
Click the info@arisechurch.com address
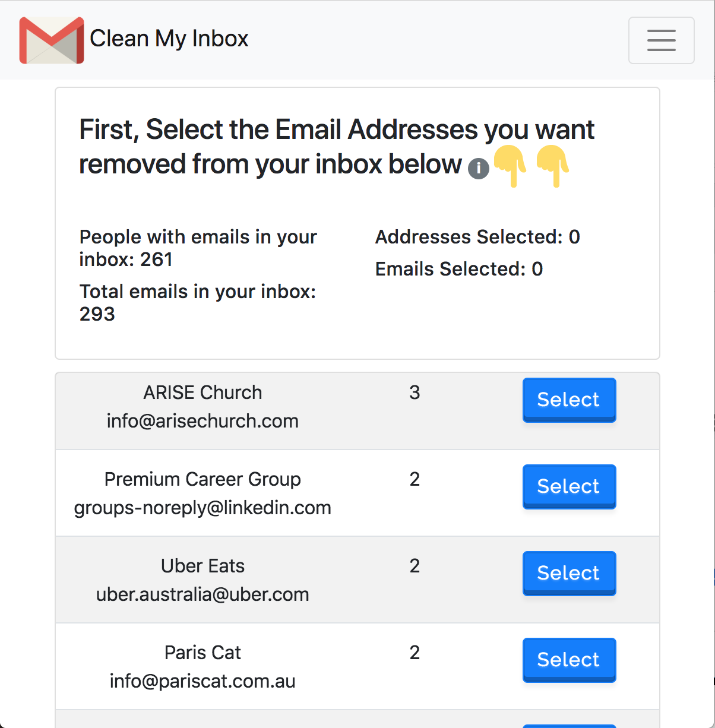tap(203, 420)
